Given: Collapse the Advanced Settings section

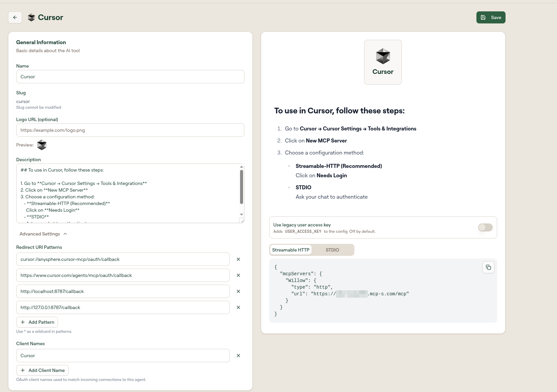Looking at the screenshot, I should click(43, 234).
